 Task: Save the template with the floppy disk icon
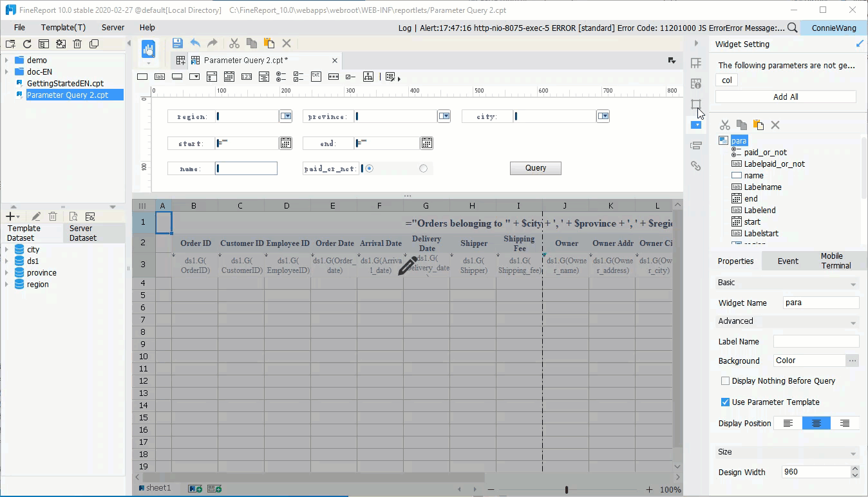[178, 43]
